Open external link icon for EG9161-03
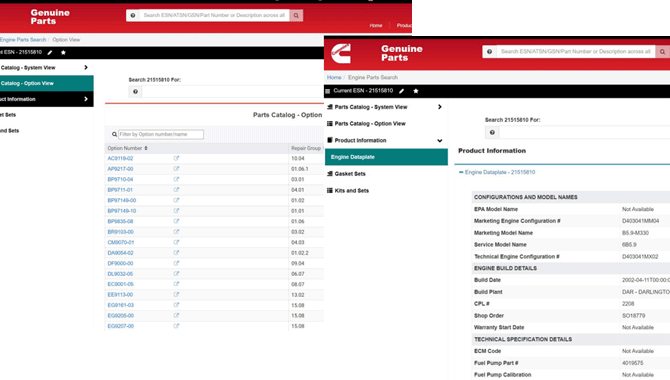This screenshot has height=380, width=670. (x=176, y=305)
